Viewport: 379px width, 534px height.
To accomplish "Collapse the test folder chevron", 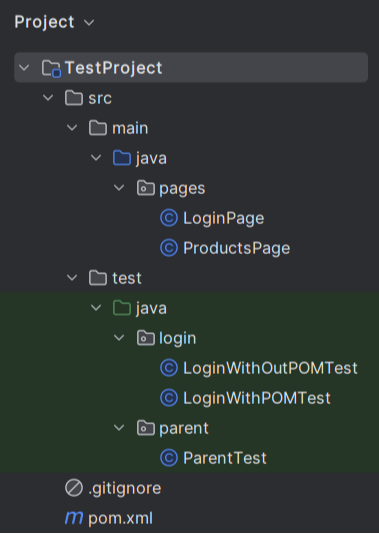I will pyautogui.click(x=72, y=278).
